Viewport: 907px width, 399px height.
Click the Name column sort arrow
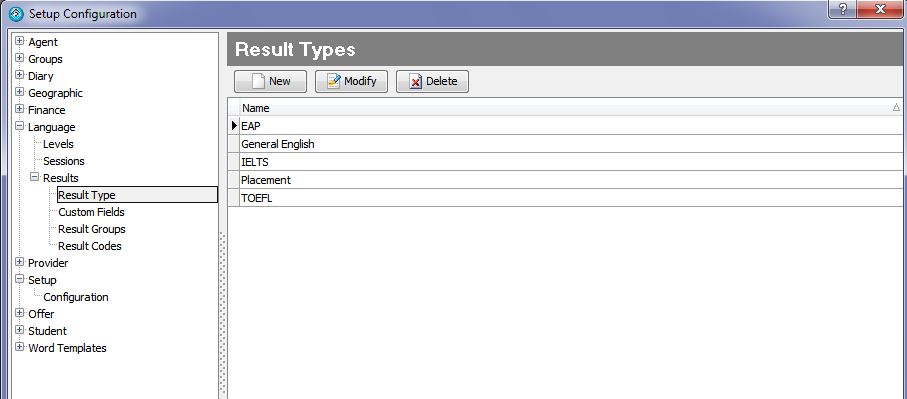[896, 108]
